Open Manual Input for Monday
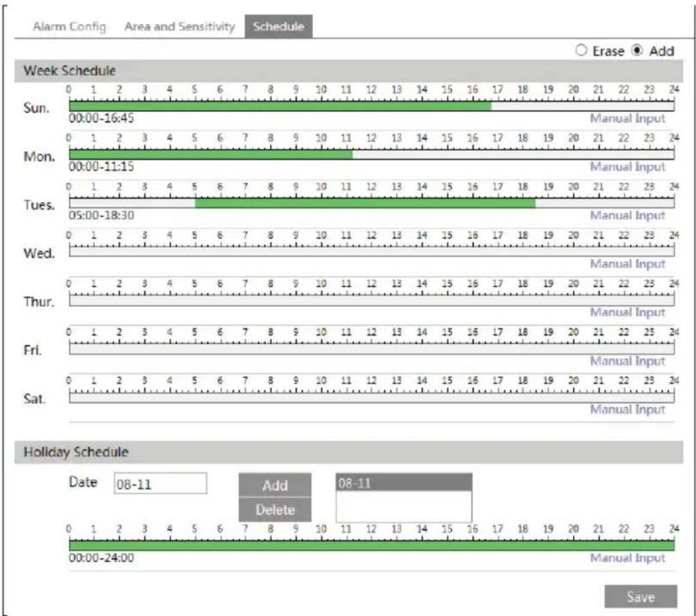Viewport: 696px width, 616px height. coord(627,167)
